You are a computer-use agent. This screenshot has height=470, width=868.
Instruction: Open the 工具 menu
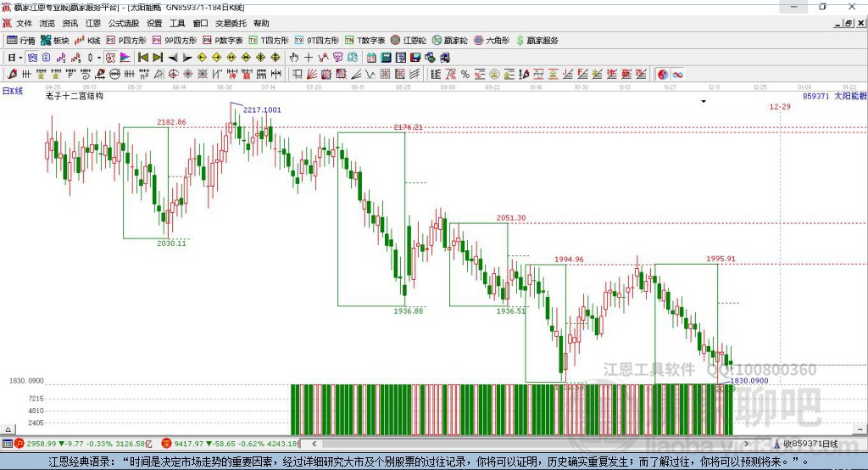coord(177,23)
